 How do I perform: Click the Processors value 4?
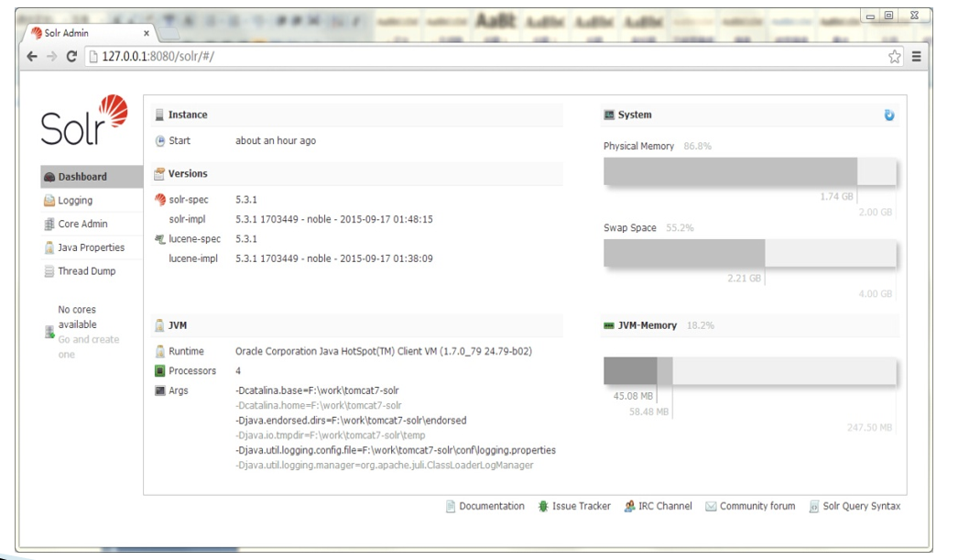[x=238, y=371]
